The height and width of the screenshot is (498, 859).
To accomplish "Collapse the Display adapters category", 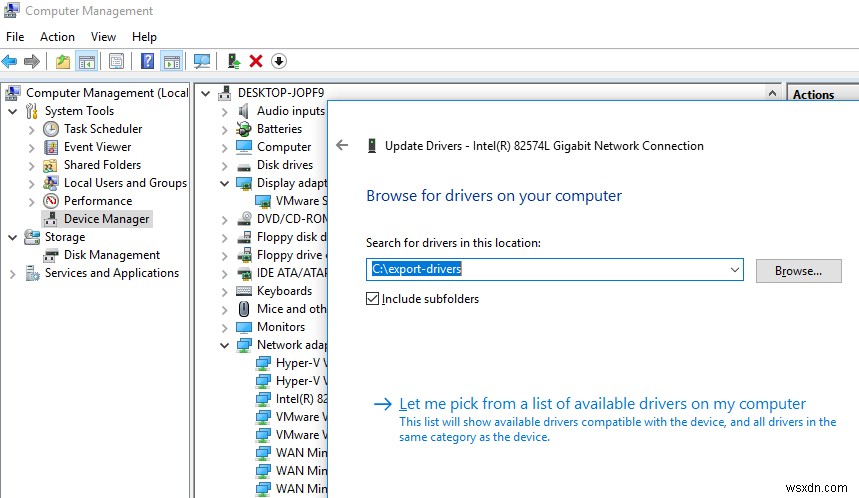I will (224, 184).
